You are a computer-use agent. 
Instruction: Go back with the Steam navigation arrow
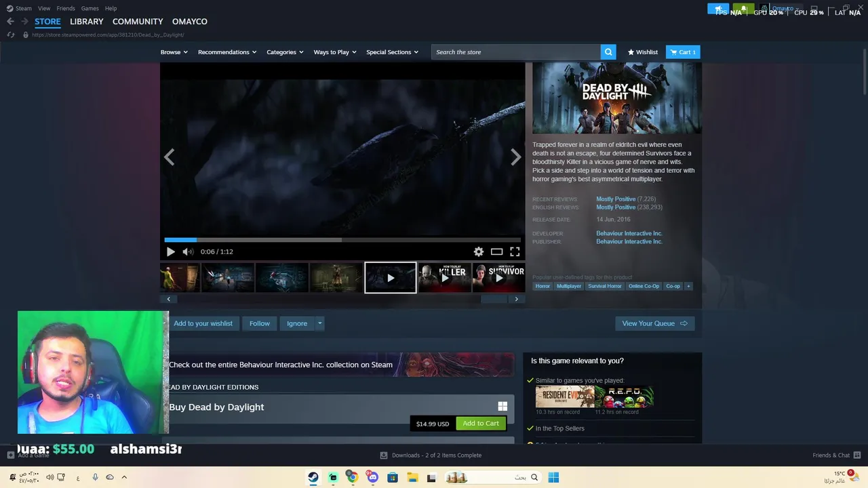coord(10,22)
